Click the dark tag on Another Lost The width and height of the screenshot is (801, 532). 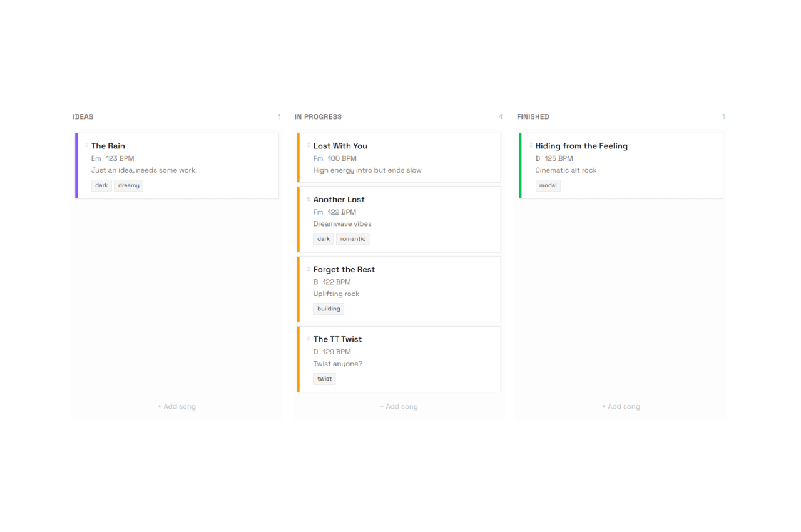point(324,239)
